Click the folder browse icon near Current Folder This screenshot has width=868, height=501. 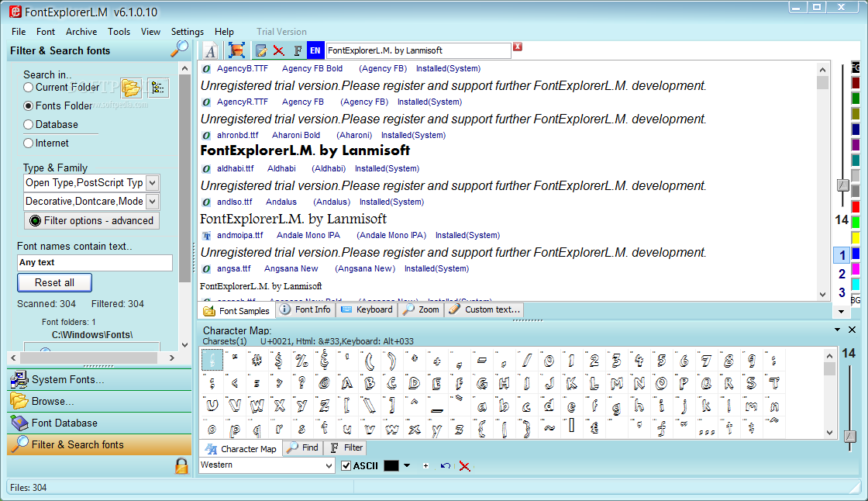click(131, 88)
